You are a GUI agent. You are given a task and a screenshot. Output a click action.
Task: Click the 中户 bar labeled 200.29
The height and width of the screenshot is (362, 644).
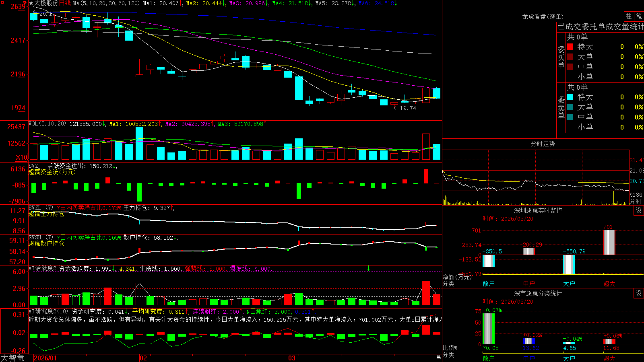point(529,251)
